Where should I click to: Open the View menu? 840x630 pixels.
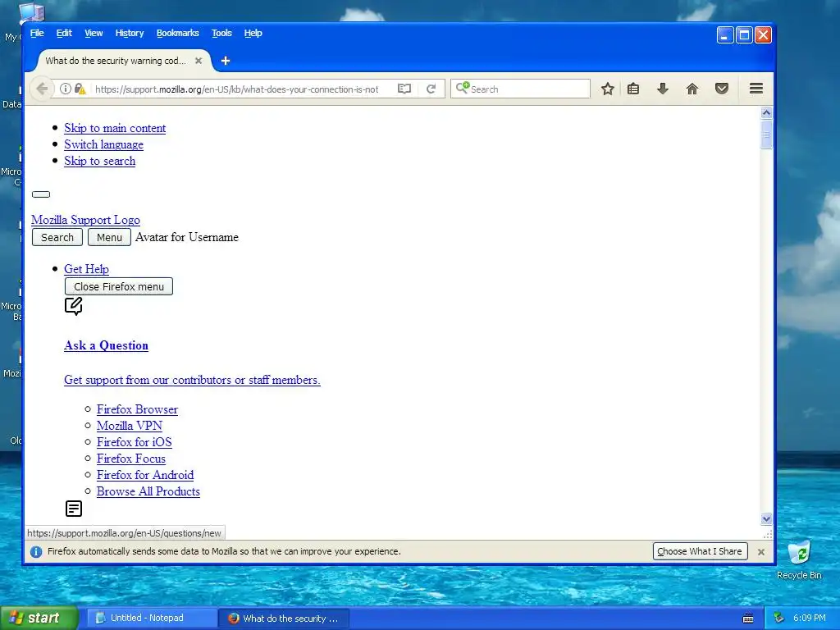tap(94, 33)
